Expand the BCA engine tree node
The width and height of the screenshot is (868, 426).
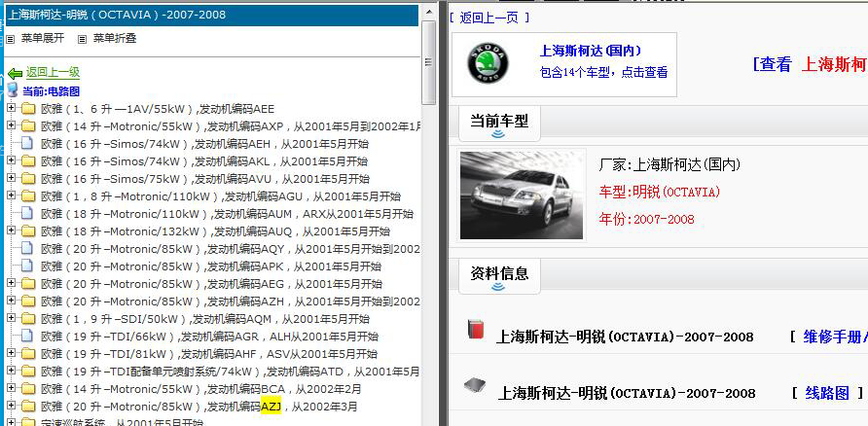pos(11,388)
